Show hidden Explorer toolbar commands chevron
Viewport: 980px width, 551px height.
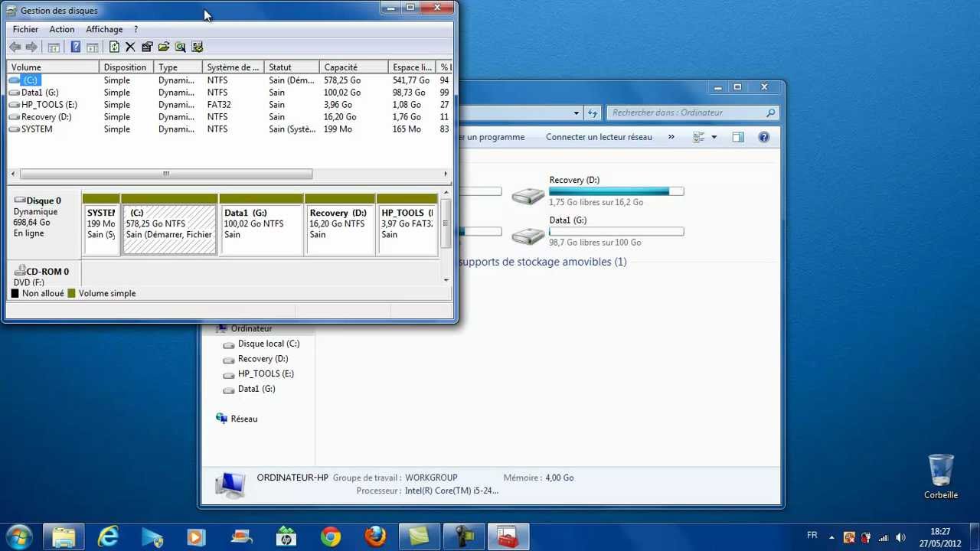click(671, 137)
